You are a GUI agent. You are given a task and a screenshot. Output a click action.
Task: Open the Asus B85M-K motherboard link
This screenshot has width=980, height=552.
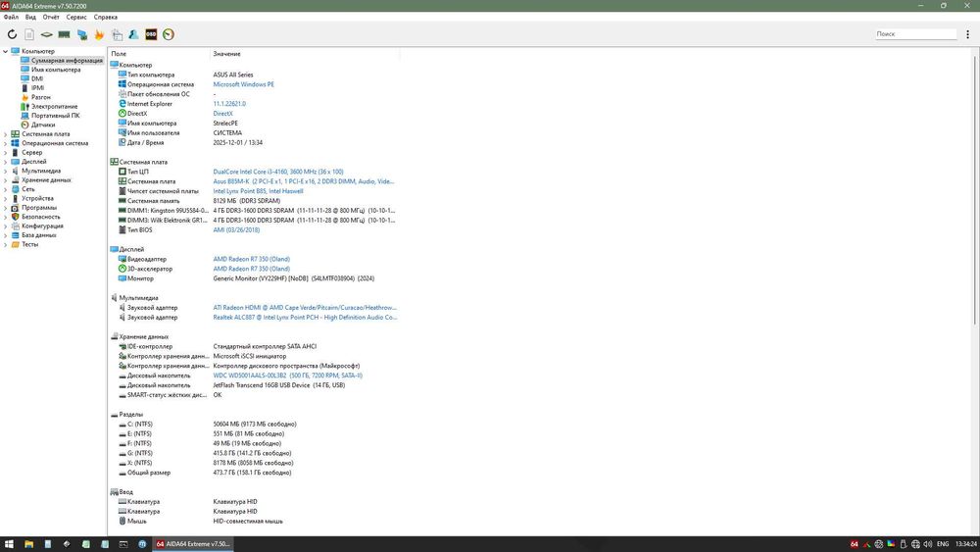click(304, 181)
